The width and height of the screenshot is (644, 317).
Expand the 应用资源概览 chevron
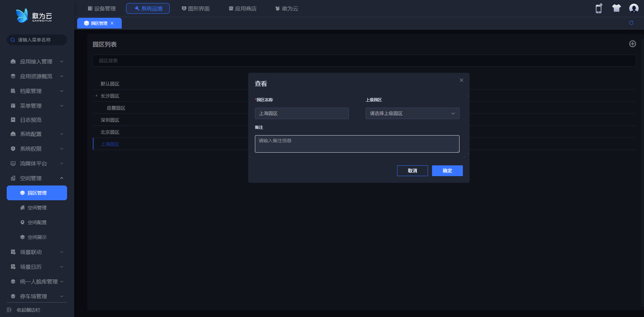coord(62,76)
